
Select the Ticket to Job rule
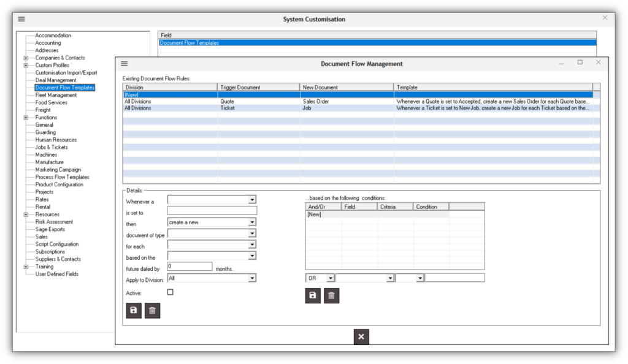click(x=358, y=108)
